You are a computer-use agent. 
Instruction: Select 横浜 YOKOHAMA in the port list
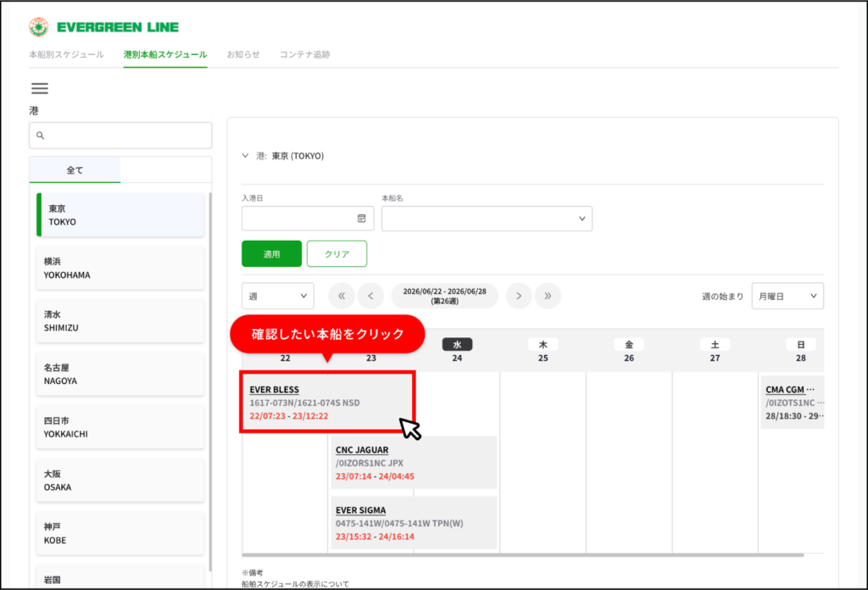[120, 268]
